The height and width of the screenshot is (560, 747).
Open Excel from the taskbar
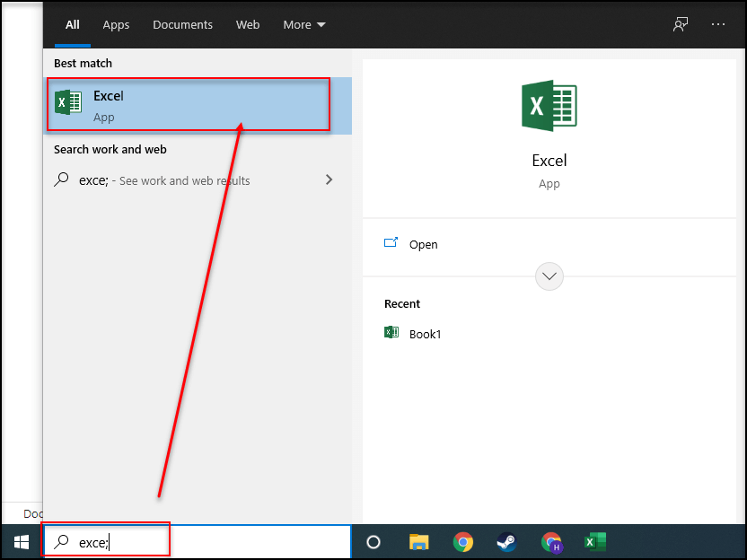tap(595, 542)
